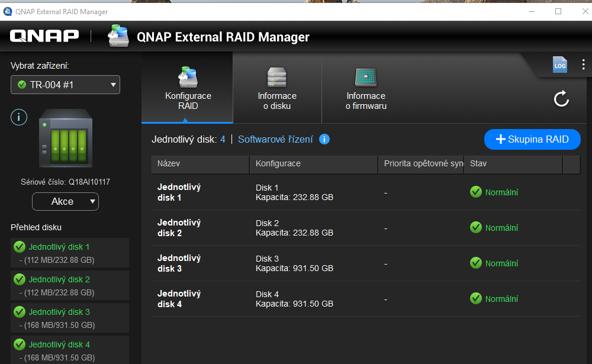Open the application log via the LOG icon

pos(560,65)
